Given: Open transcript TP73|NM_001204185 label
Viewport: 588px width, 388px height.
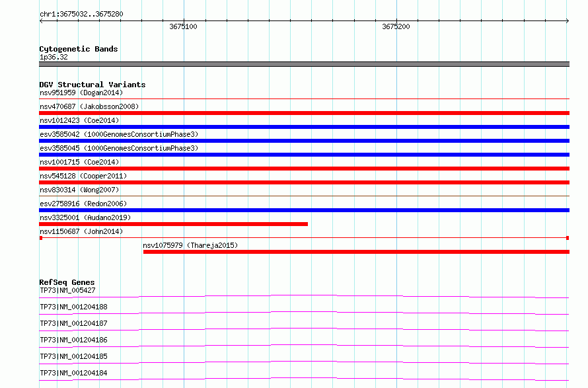Looking at the screenshot, I should click(x=73, y=356).
